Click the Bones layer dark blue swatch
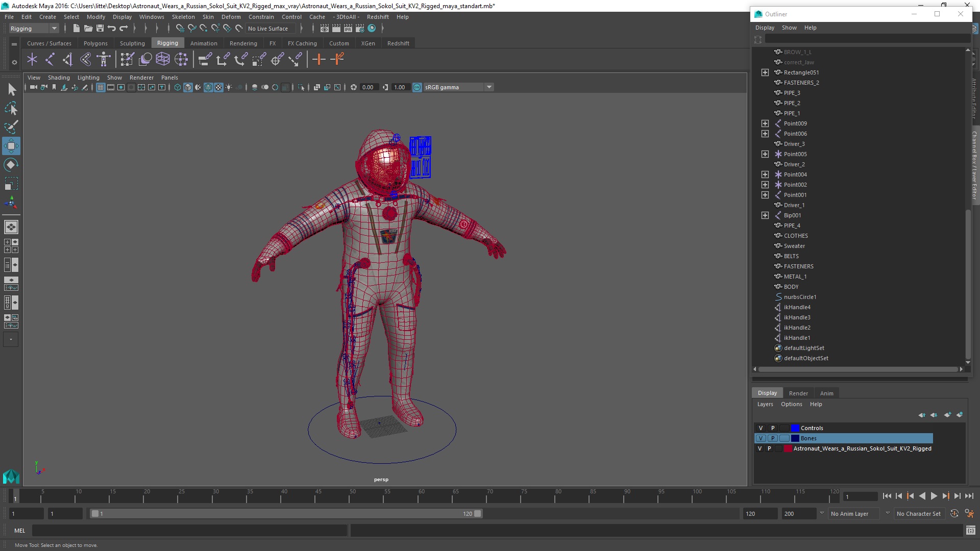This screenshot has width=980, height=551. coord(795,438)
